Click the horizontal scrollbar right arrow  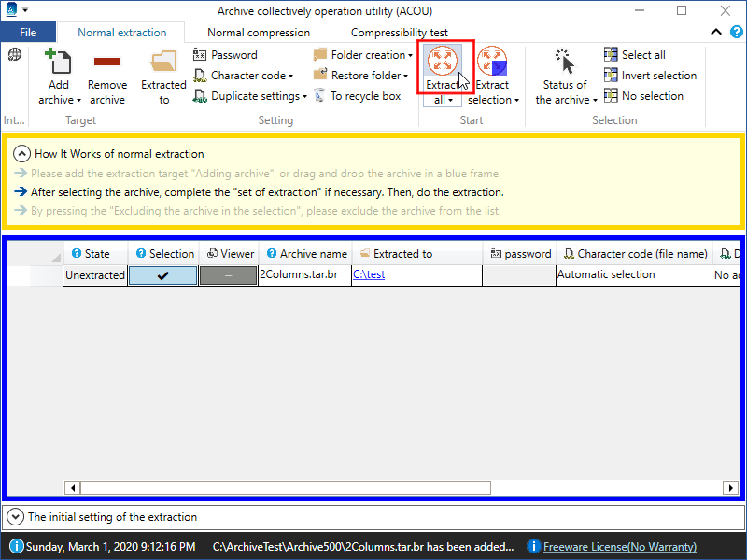pyautogui.click(x=731, y=488)
